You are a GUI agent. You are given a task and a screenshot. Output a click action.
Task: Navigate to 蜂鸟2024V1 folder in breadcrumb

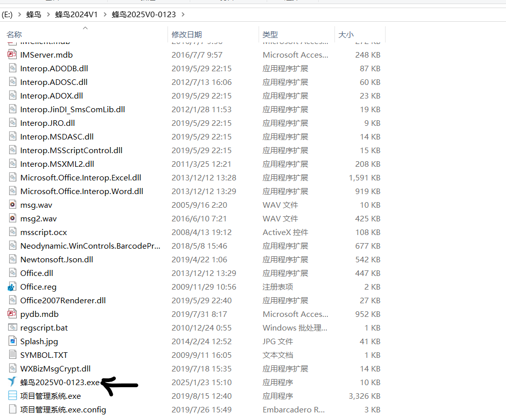click(76, 15)
